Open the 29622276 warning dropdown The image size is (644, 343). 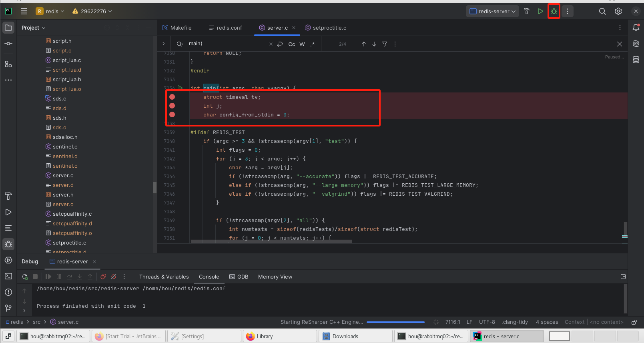point(92,11)
